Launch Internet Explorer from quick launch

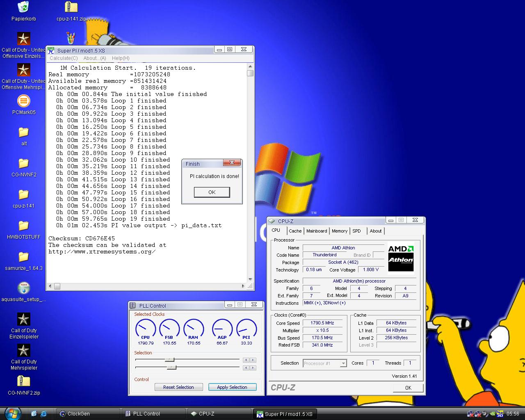coord(43,414)
